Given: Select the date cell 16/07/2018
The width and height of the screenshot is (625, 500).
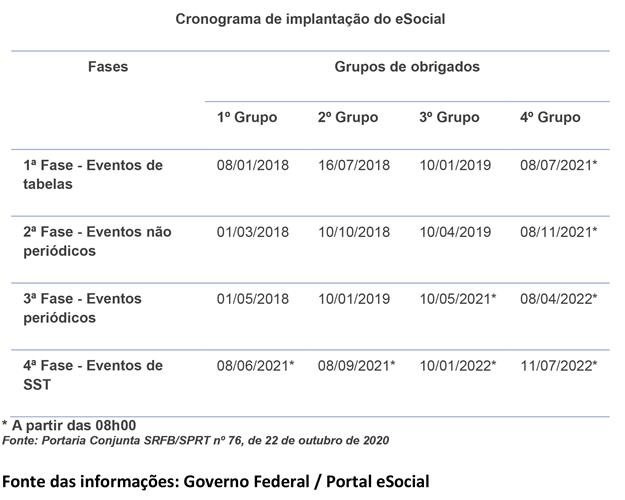Looking at the screenshot, I should (x=354, y=165).
